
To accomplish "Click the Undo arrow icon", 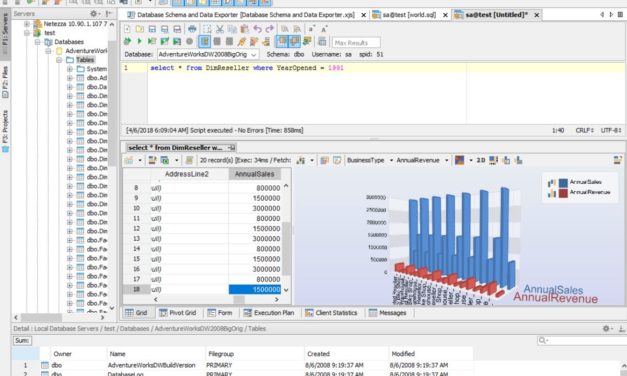I will (x=257, y=29).
